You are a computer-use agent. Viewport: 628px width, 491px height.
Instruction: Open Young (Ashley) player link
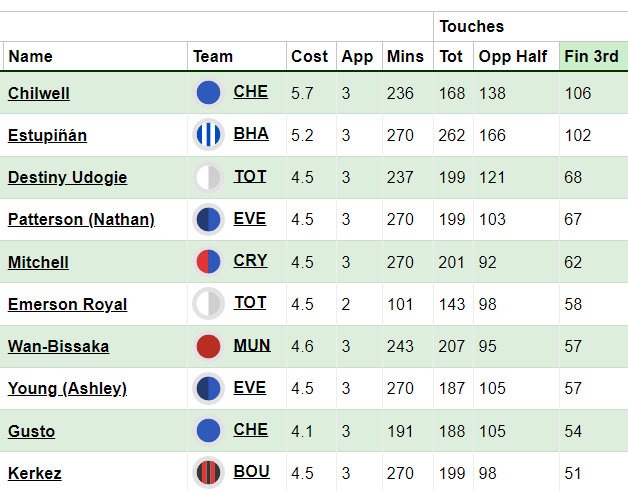click(67, 388)
